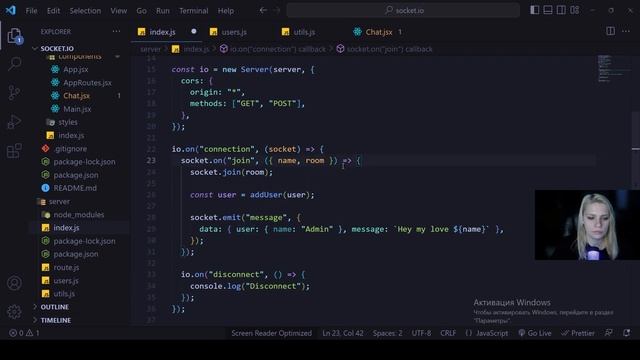Click server in the breadcrumb
The image size is (640, 360).
click(150, 49)
